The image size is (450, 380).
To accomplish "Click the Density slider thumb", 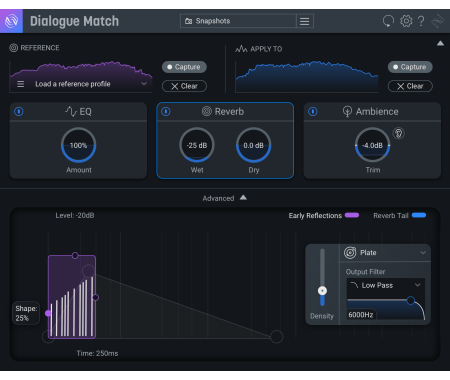I will click(x=322, y=291).
